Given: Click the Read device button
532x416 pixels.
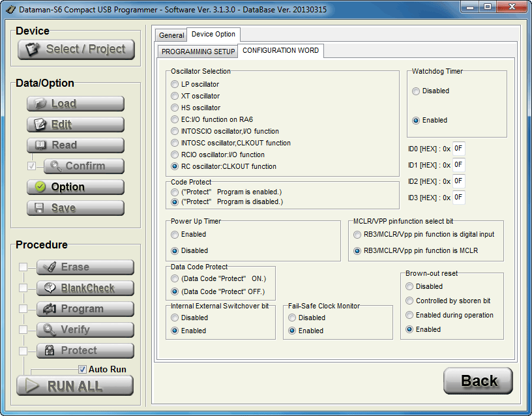Looking at the screenshot, I should (75, 145).
